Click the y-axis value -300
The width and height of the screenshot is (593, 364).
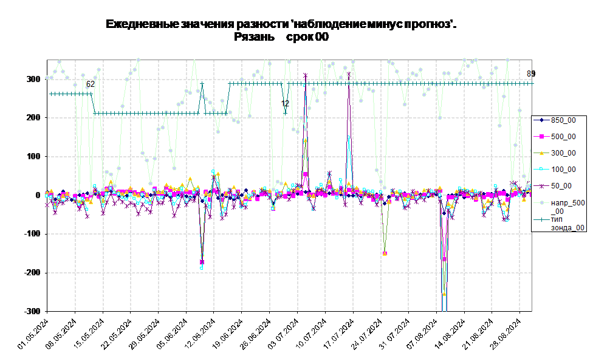[x=32, y=311]
